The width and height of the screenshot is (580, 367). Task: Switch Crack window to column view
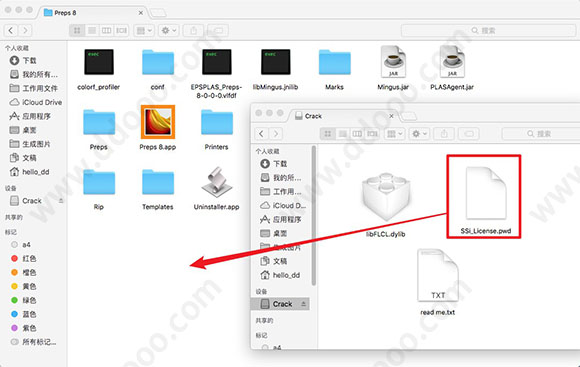point(357,134)
